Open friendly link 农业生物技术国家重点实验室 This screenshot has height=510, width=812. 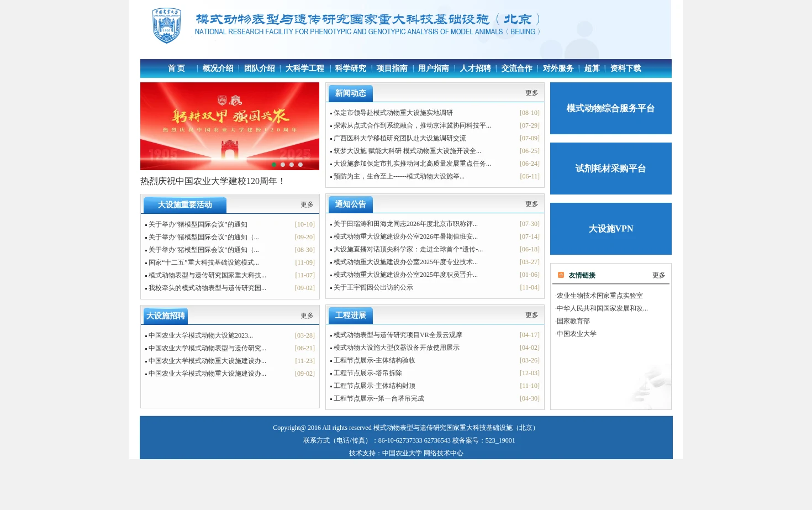click(599, 296)
